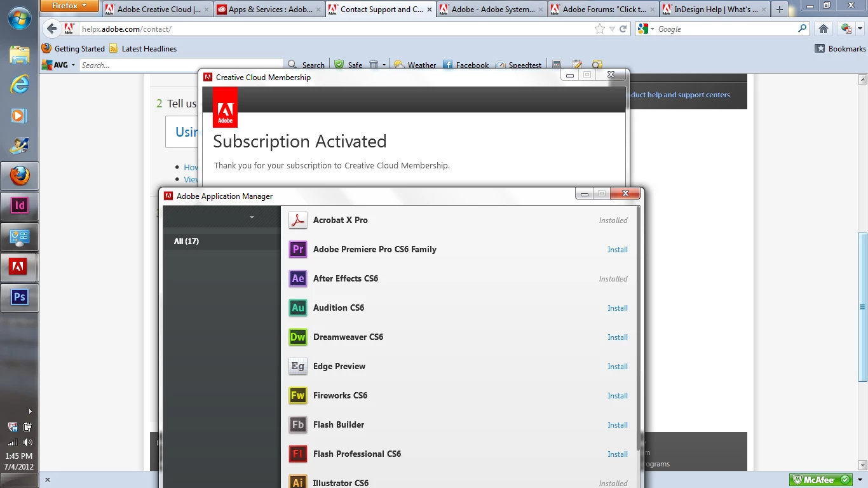Click the Fireworks Fw icon
Screen dimensions: 868x488
point(298,395)
